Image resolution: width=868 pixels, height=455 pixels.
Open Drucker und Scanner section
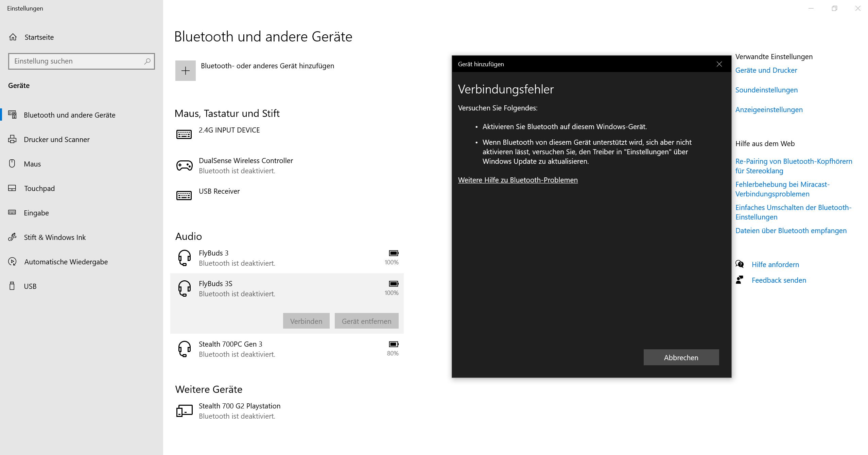point(56,139)
